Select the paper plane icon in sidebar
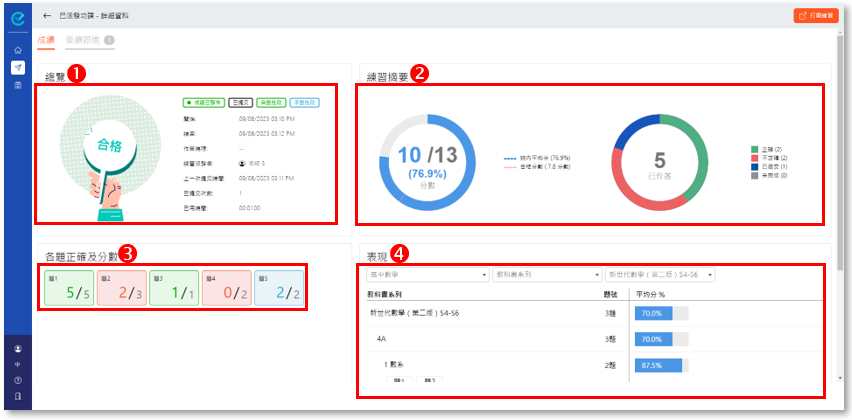This screenshot has width=852, height=420. pos(18,68)
